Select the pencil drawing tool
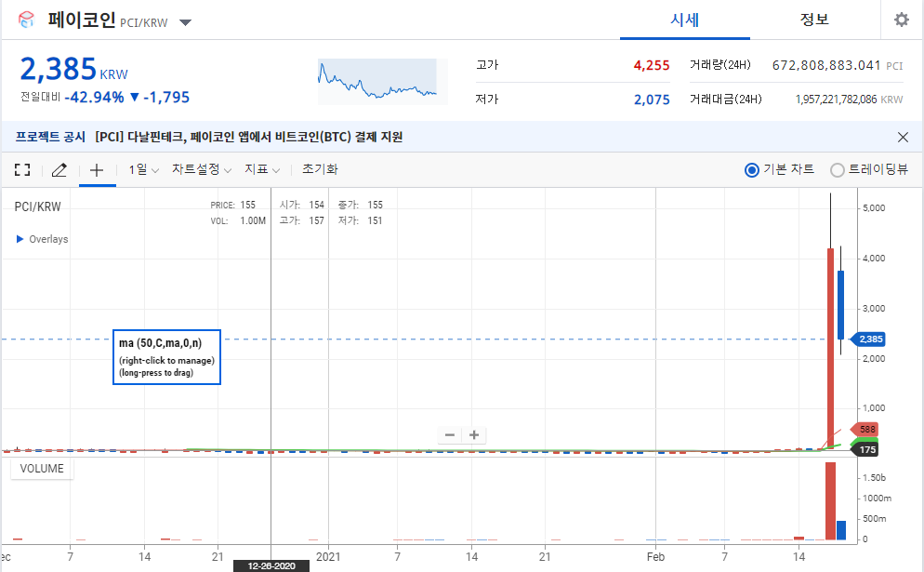This screenshot has width=924, height=572. tap(59, 170)
